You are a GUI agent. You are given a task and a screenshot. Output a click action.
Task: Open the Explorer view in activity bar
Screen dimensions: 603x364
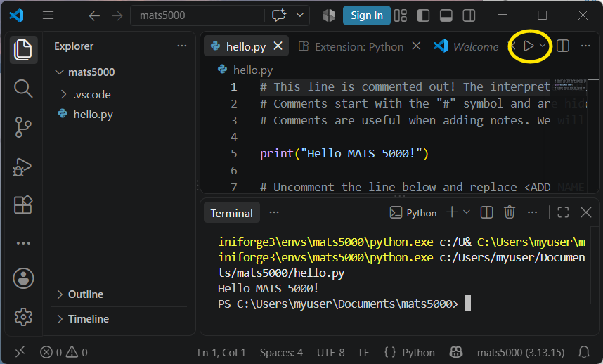pos(23,50)
